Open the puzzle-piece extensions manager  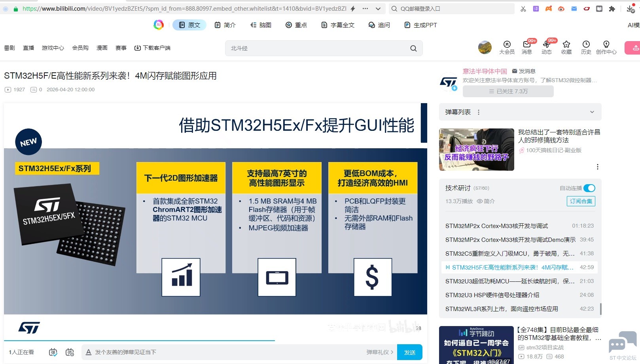612,9
